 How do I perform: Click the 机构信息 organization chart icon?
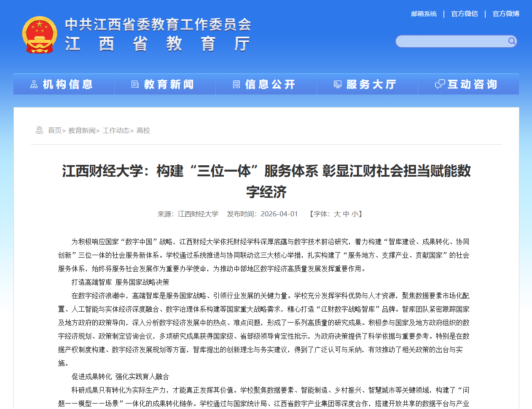tap(34, 85)
